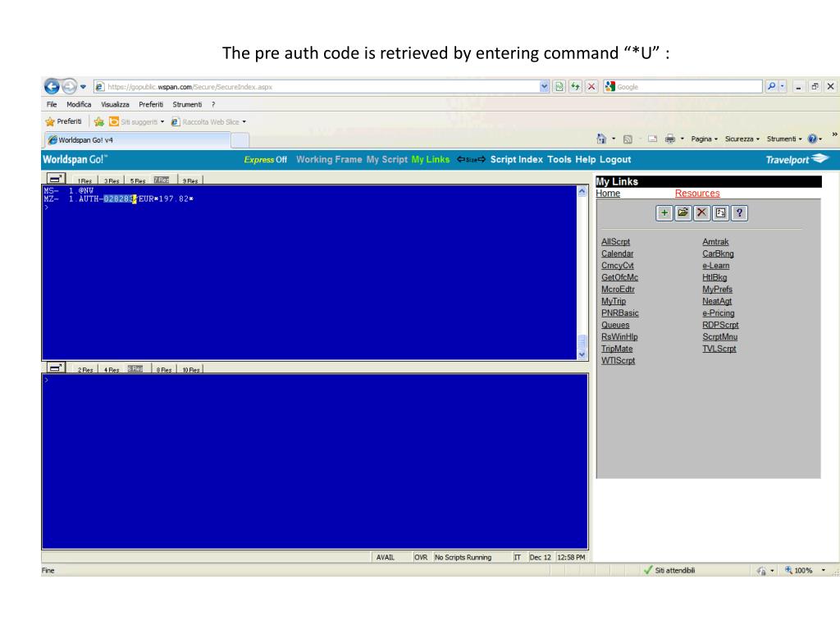Viewport: 840px width, 630px height.
Task: Open the File menu
Action: pyautogui.click(x=52, y=104)
